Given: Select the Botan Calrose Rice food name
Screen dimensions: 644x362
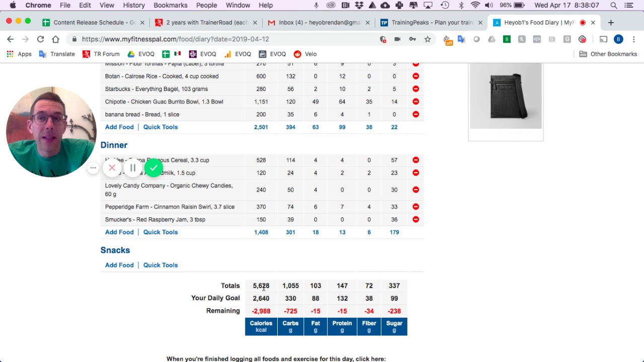Looking at the screenshot, I should [x=162, y=76].
